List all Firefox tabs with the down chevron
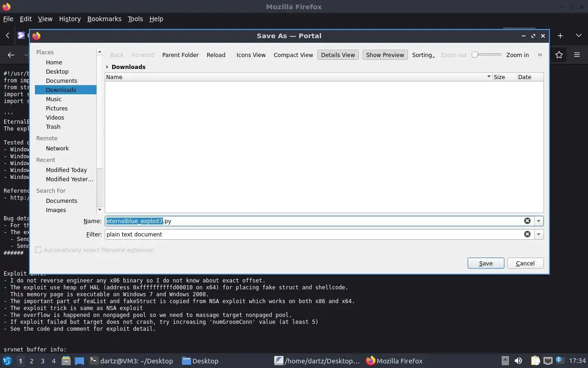Viewport: 588px width, 368px height. pyautogui.click(x=578, y=35)
